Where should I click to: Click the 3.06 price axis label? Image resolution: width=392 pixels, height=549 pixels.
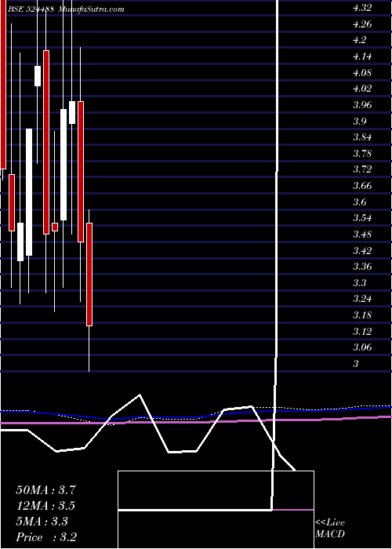coord(362,347)
